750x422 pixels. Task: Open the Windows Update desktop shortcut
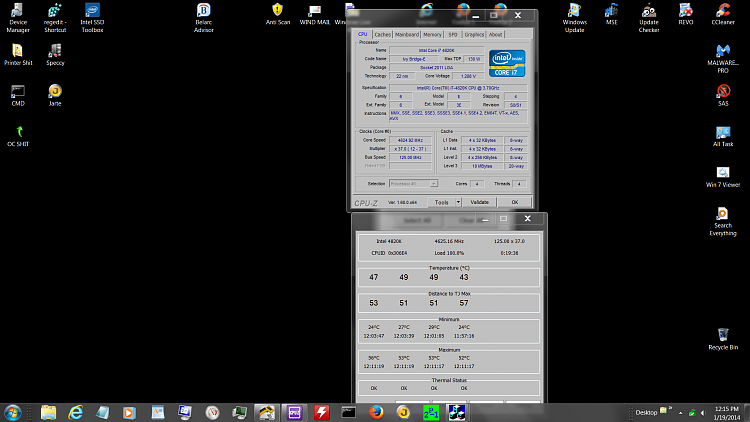574,18
